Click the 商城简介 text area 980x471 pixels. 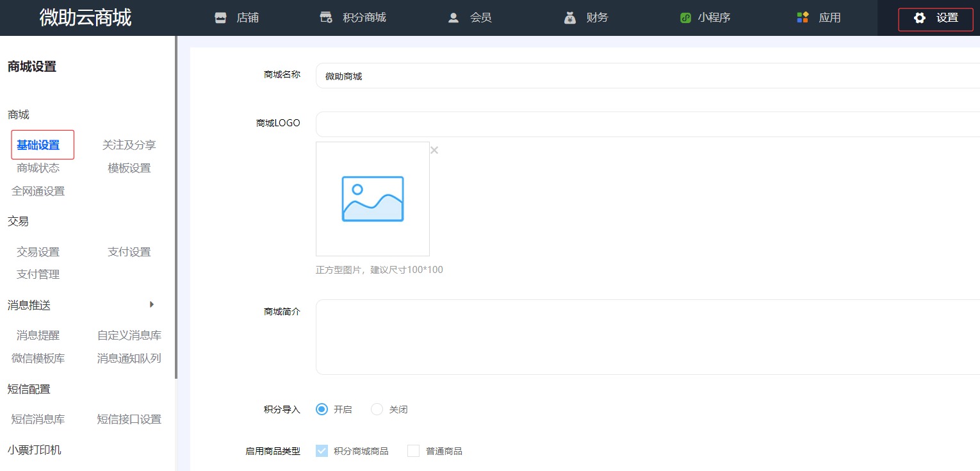pyautogui.click(x=648, y=337)
